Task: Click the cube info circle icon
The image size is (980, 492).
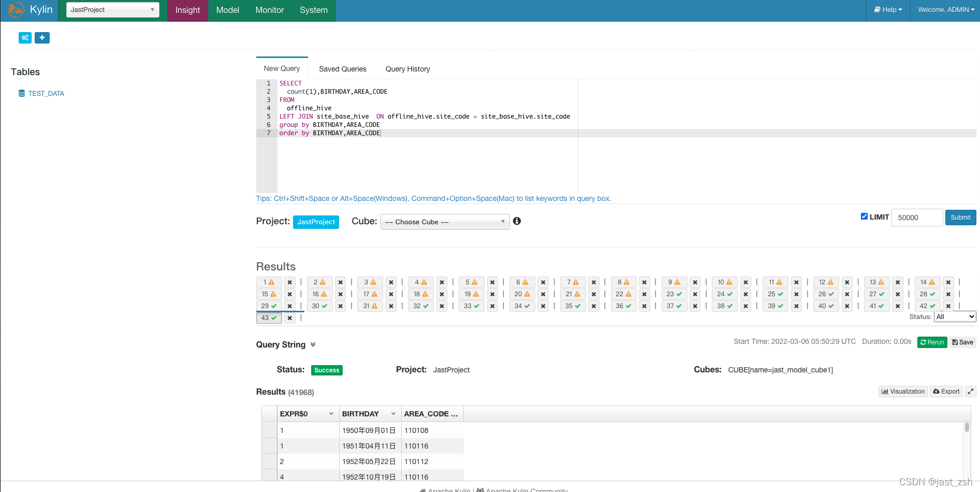Action: click(517, 221)
